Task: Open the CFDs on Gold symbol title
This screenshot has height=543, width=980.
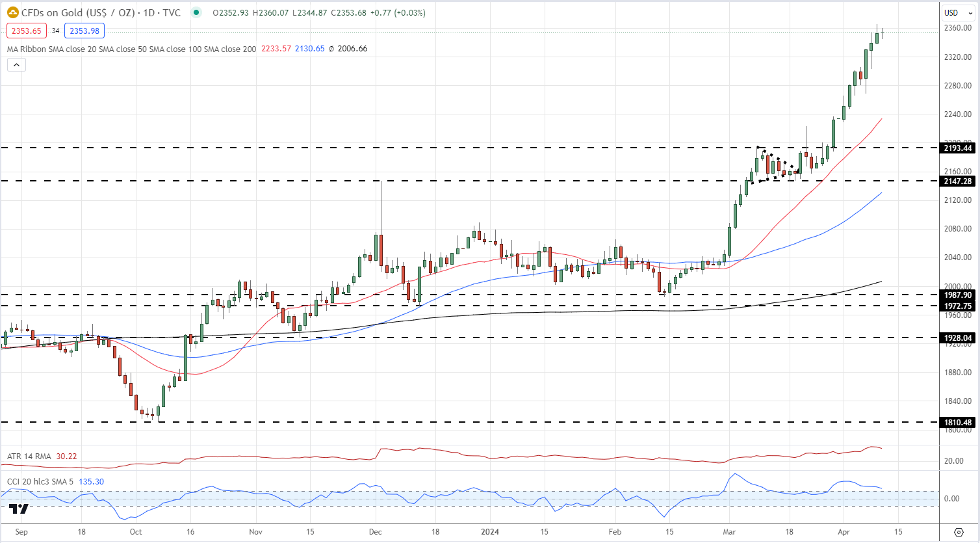Action: coord(101,12)
